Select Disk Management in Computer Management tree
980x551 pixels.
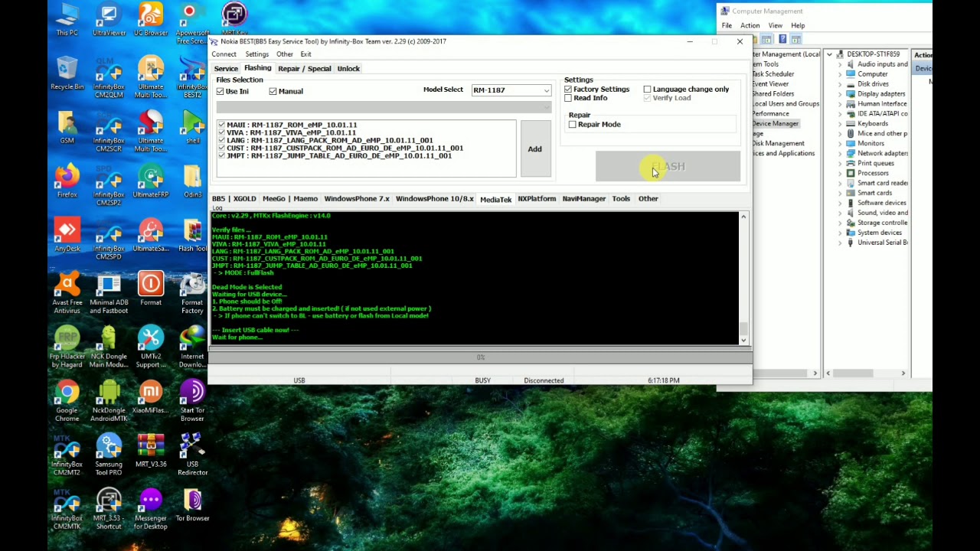pos(778,143)
